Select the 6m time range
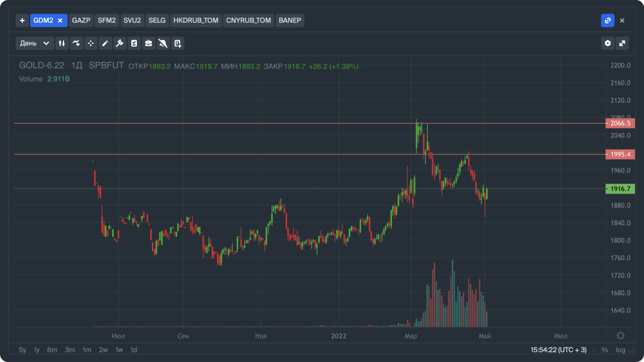Image resolution: width=644 pixels, height=362 pixels. click(x=52, y=350)
